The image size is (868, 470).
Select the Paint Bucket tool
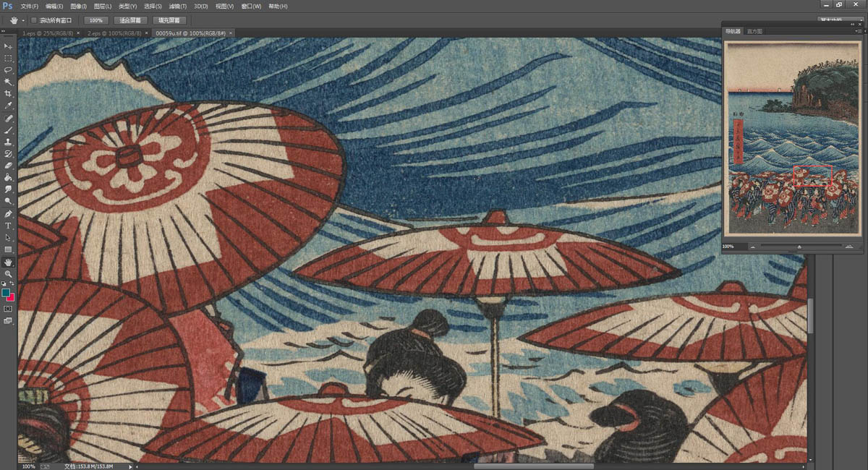point(8,177)
